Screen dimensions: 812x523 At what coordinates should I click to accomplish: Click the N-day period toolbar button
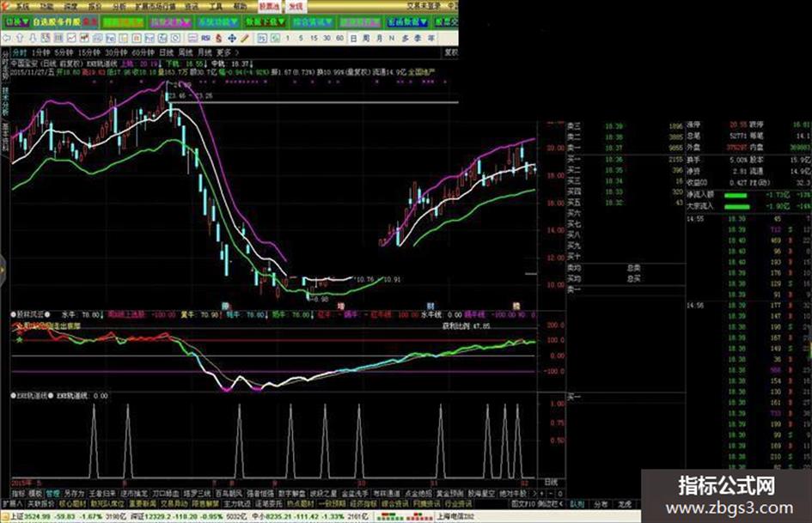[392, 39]
